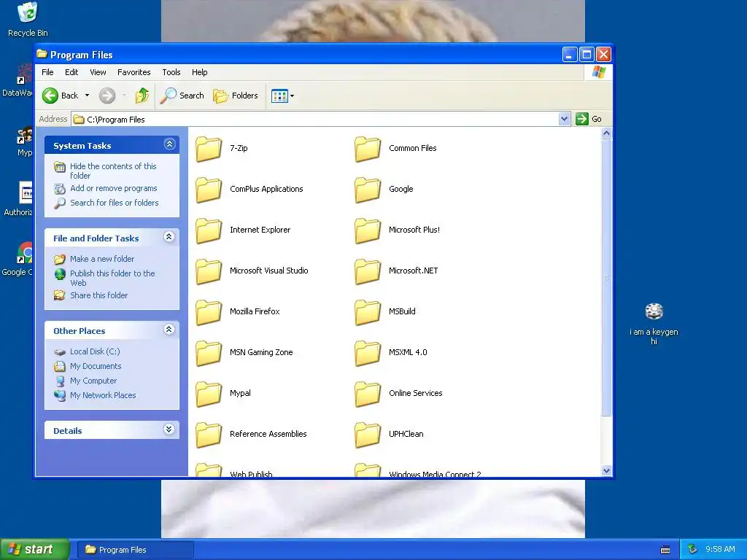
Task: Collapse the Other Places panel
Action: coord(169,330)
